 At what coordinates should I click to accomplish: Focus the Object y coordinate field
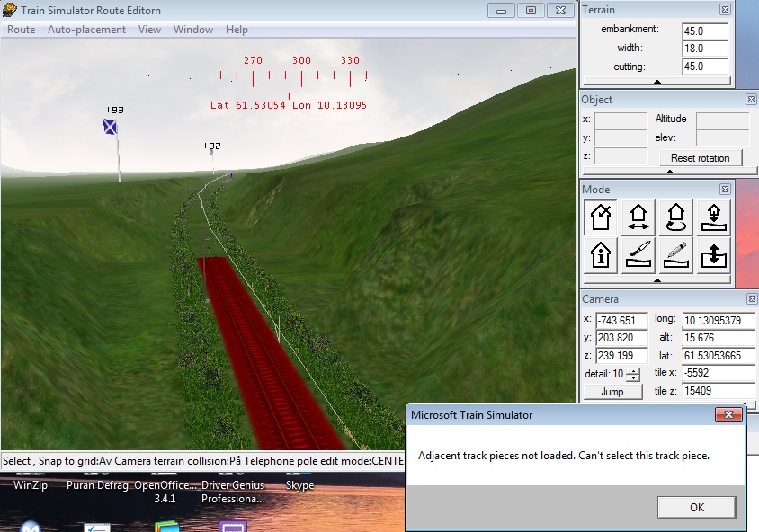[x=621, y=138]
